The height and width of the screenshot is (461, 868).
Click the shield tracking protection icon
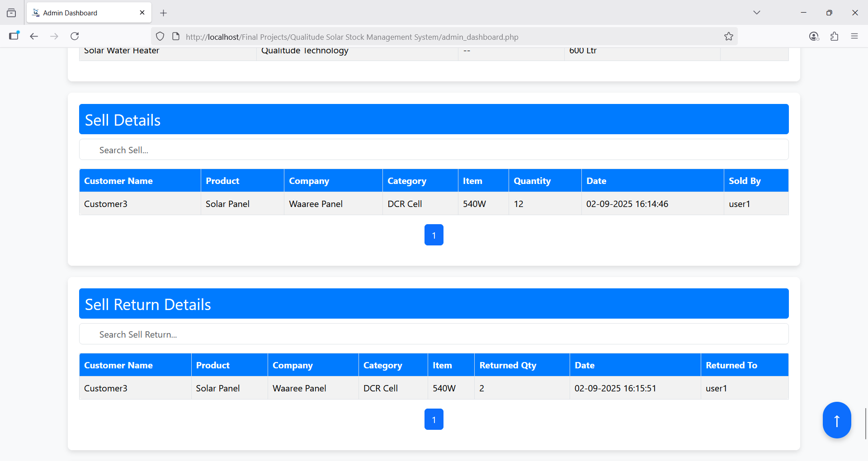[x=160, y=37]
